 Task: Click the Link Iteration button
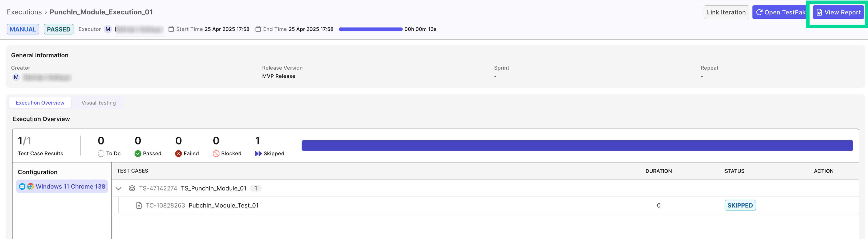point(726,12)
